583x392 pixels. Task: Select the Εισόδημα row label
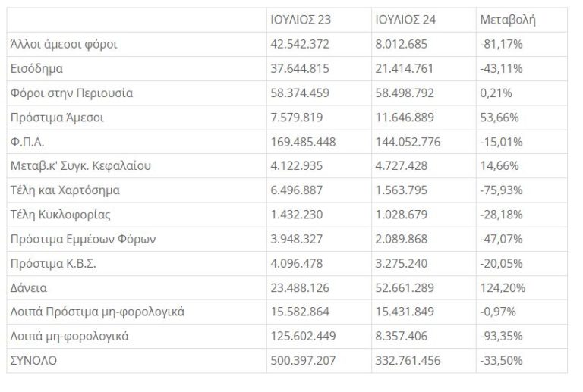click(36, 68)
